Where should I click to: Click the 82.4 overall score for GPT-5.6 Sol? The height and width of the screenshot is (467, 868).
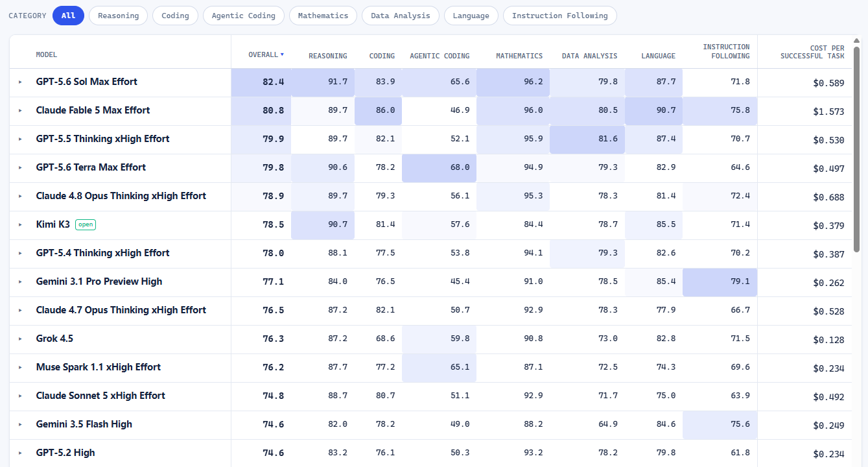point(273,82)
